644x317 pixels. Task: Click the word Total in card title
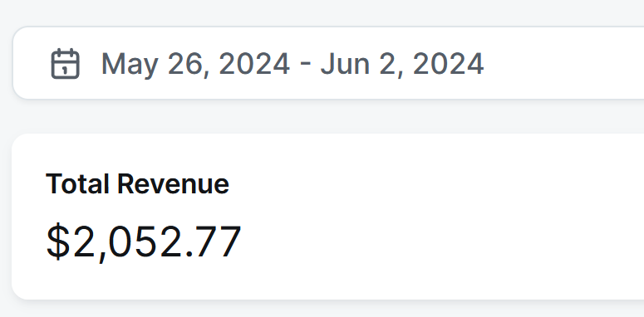pos(77,183)
